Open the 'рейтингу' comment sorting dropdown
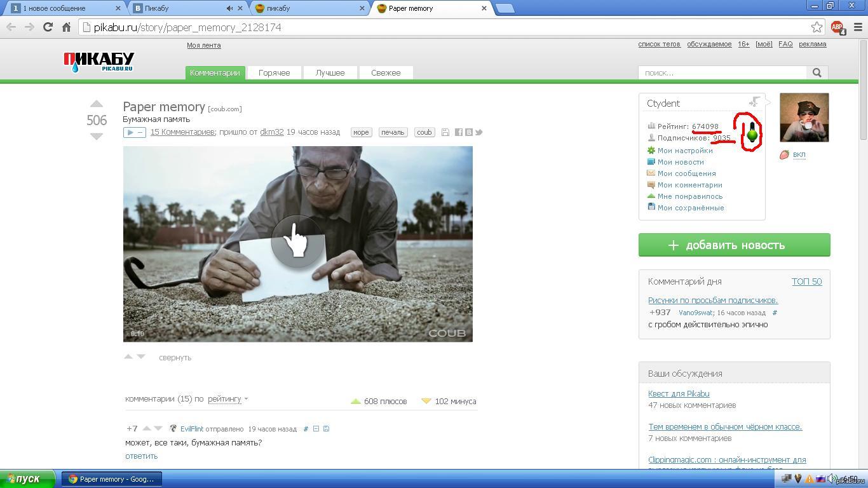This screenshot has width=868, height=488. pyautogui.click(x=227, y=399)
